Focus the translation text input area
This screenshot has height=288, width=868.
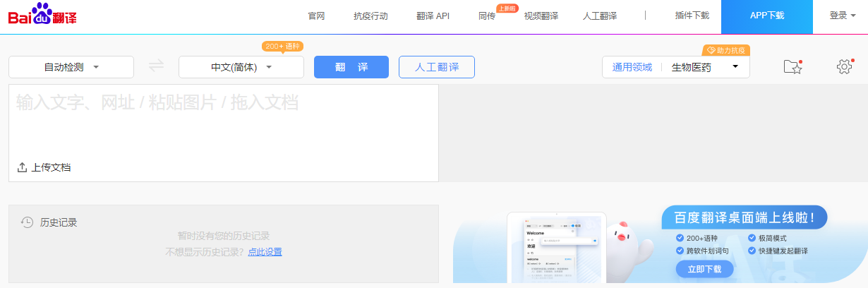click(223, 120)
